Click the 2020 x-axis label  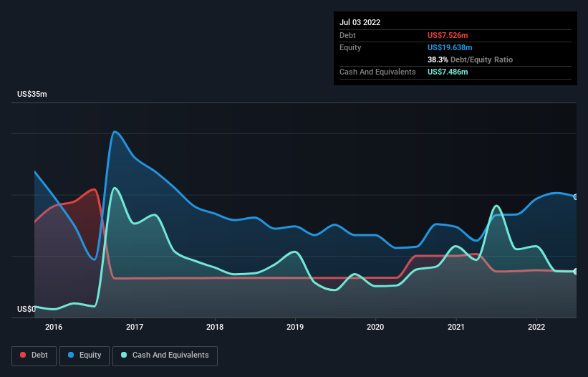click(x=375, y=327)
